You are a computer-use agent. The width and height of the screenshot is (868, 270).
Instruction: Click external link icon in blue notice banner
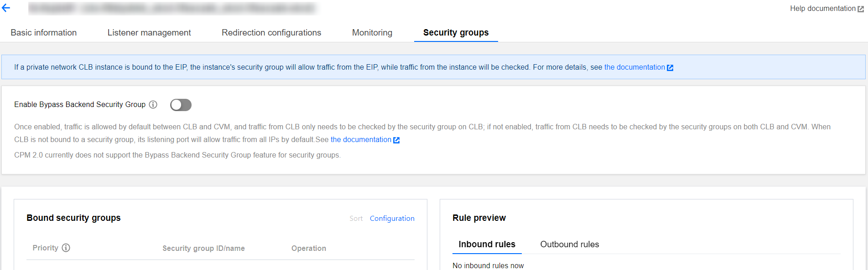pyautogui.click(x=670, y=67)
